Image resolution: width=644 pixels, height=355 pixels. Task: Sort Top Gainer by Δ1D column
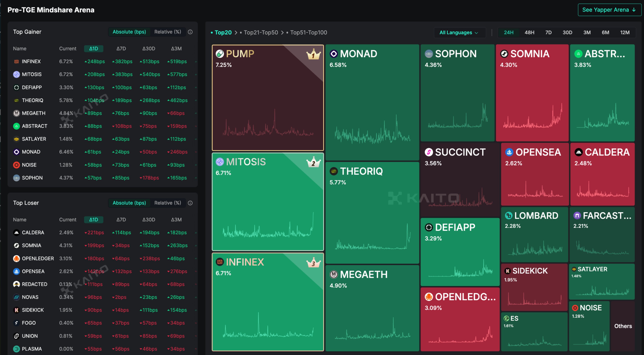[94, 49]
